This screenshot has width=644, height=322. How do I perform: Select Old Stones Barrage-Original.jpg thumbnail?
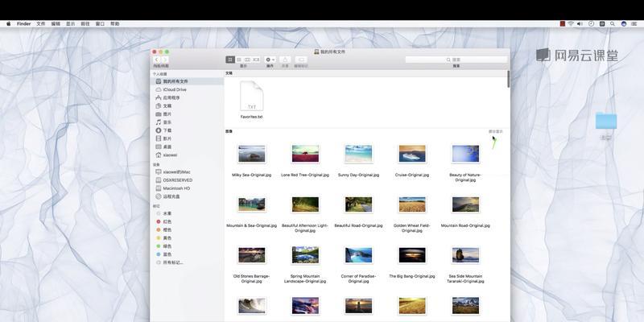click(252, 255)
